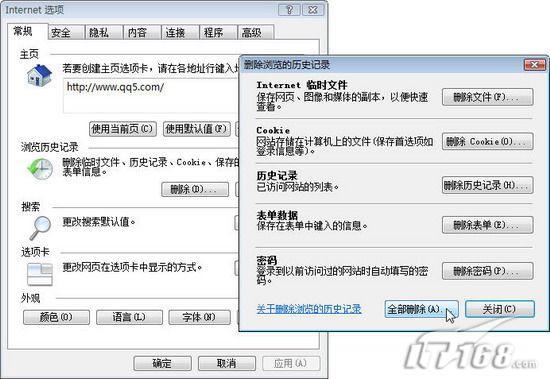Viewport: 550px width, 379px height.
Task: Click the magnifying glass search icon
Action: click(x=40, y=228)
